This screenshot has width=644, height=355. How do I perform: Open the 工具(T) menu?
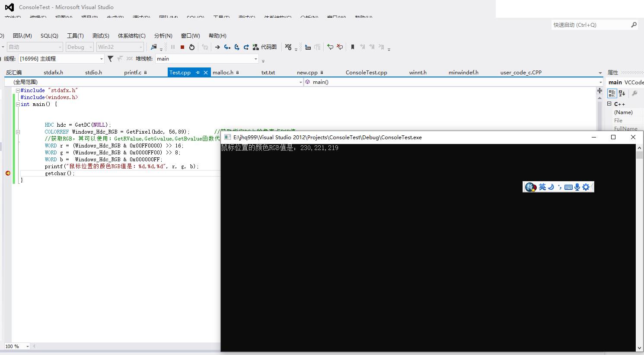point(75,36)
